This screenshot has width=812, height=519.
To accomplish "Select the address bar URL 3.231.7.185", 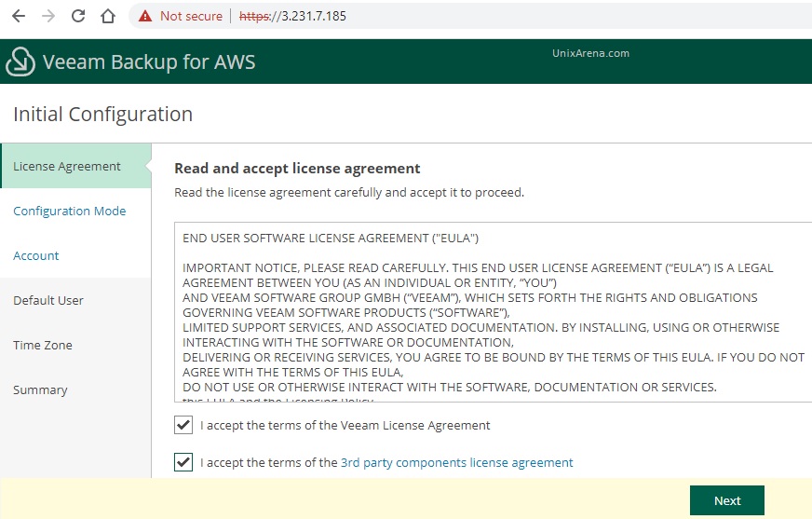I will [x=292, y=16].
